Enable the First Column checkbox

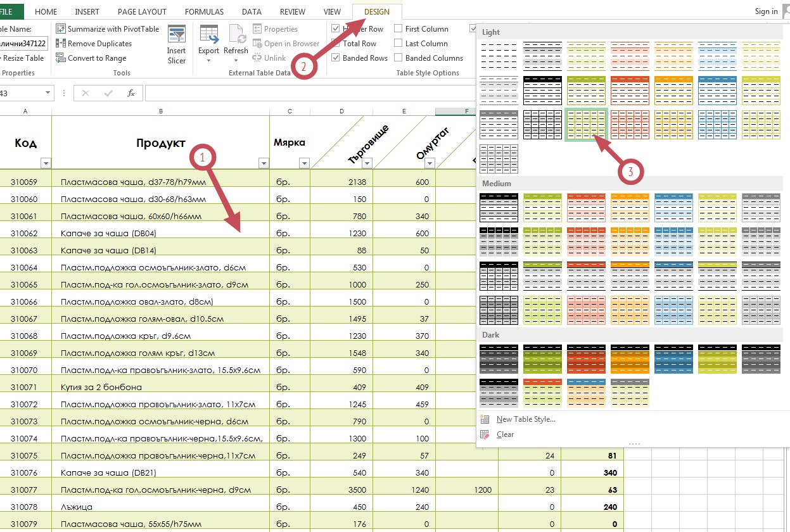398,28
